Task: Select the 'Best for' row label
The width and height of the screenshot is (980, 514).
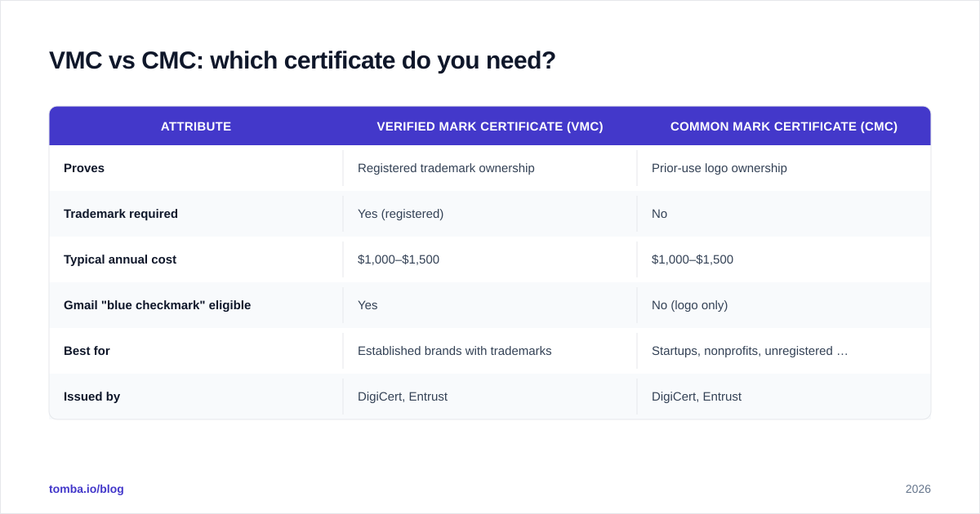Action: pos(87,351)
